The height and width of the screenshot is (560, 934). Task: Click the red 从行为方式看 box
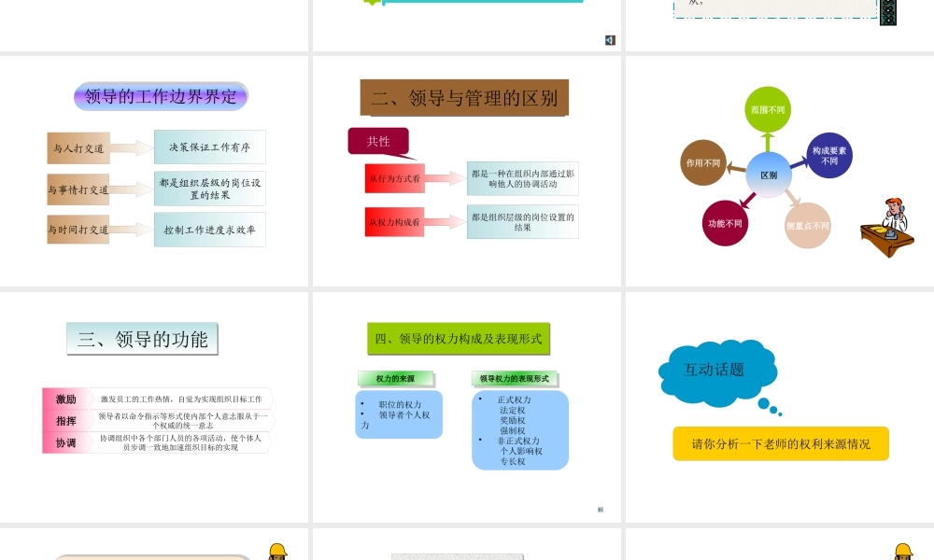click(x=395, y=178)
